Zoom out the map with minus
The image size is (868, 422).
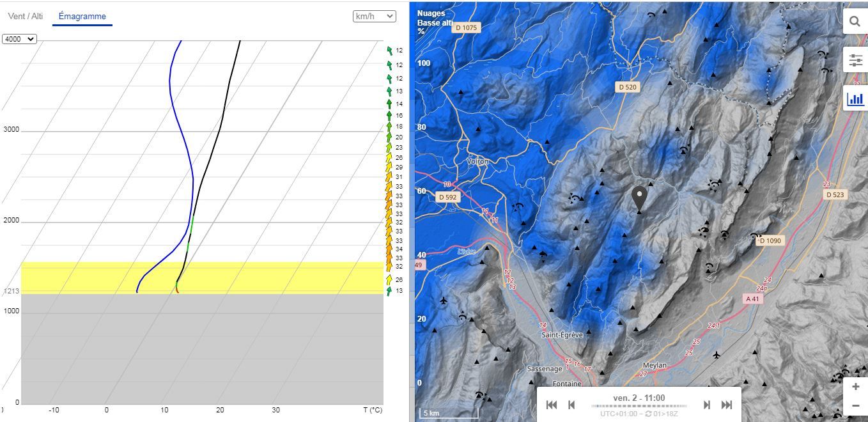tap(855, 405)
